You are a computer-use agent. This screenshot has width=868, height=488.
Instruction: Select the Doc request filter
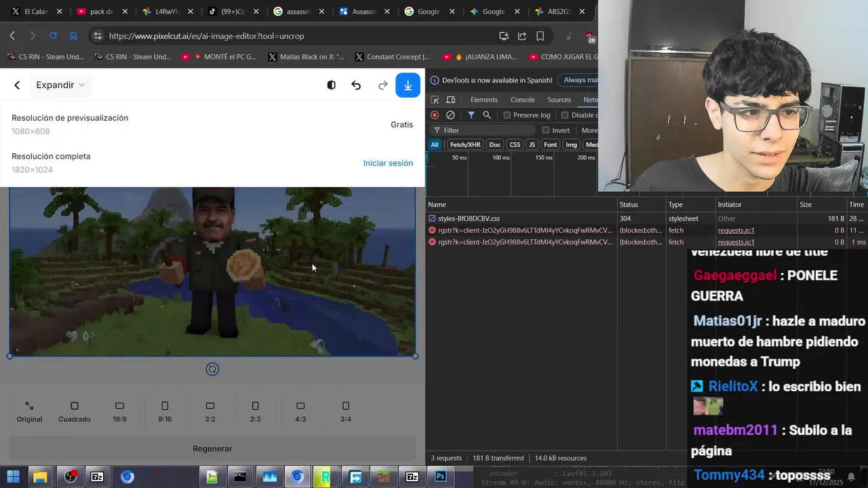coord(495,144)
